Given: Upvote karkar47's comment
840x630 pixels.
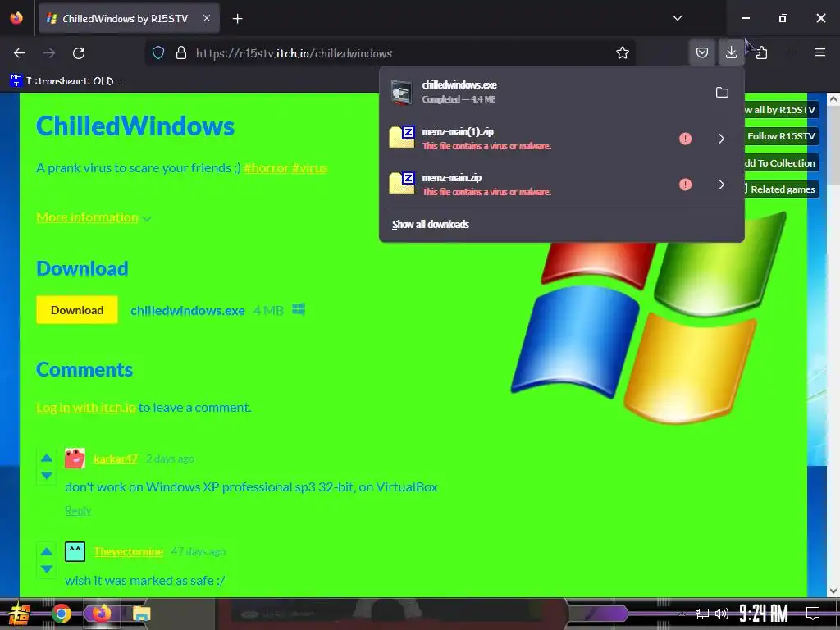Looking at the screenshot, I should pos(47,458).
